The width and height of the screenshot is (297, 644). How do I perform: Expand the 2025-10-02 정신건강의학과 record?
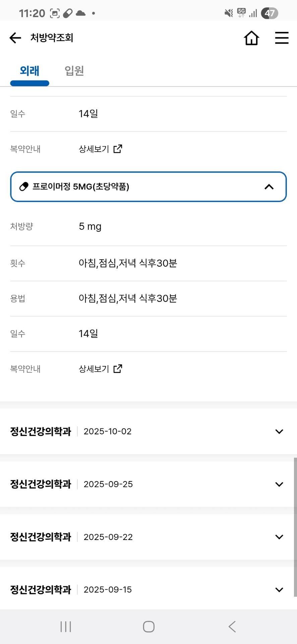(x=279, y=431)
